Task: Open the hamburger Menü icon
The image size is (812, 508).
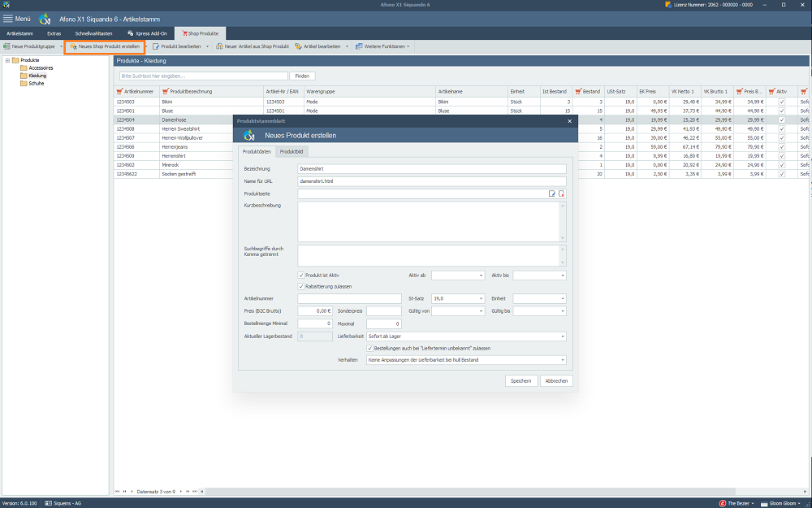Action: [x=8, y=19]
